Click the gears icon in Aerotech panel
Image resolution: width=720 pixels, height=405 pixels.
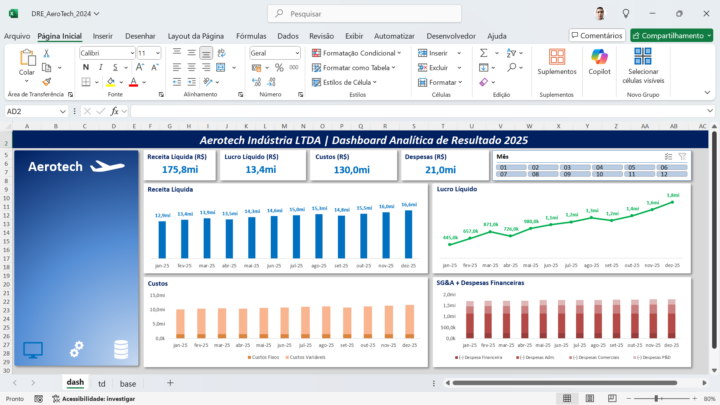77,349
